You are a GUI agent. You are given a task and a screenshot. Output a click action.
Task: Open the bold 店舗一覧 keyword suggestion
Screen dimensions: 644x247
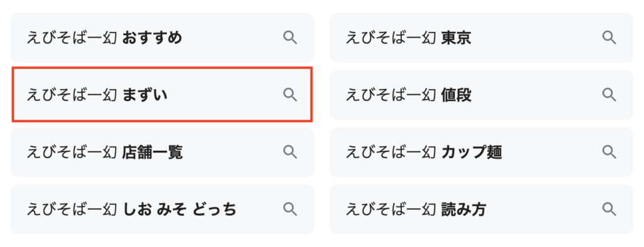click(x=152, y=152)
